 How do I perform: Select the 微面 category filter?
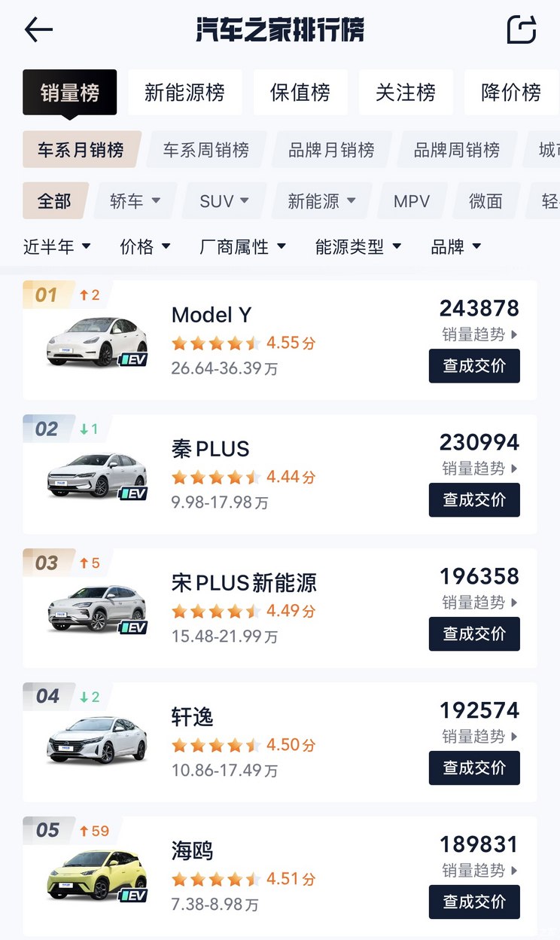click(485, 200)
